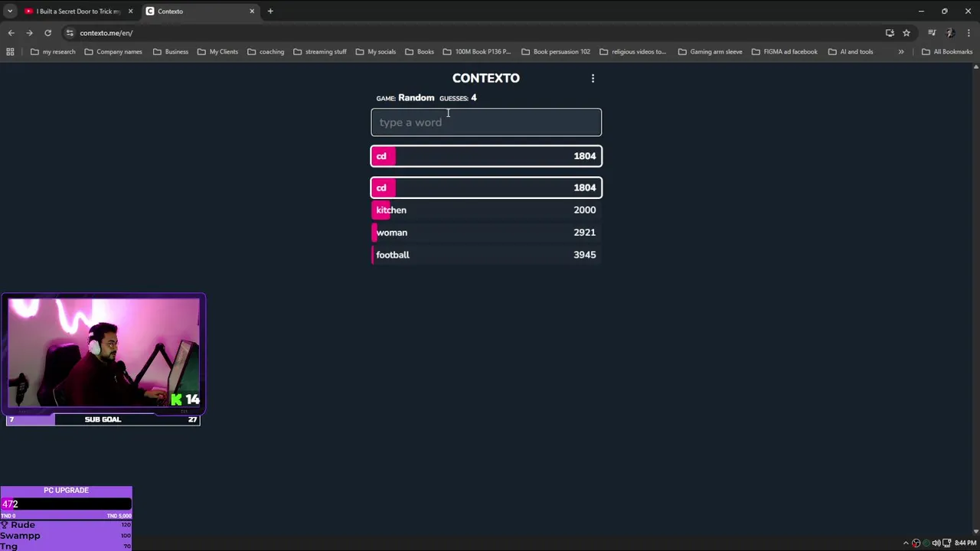The width and height of the screenshot is (980, 551).
Task: Click 'GUESSES: 4' counter text
Action: (x=458, y=98)
